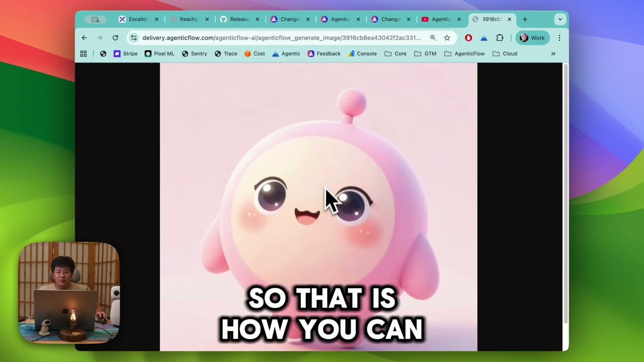Open the Extensions puzzle piece menu
This screenshot has height=362, width=644.
[x=500, y=38]
